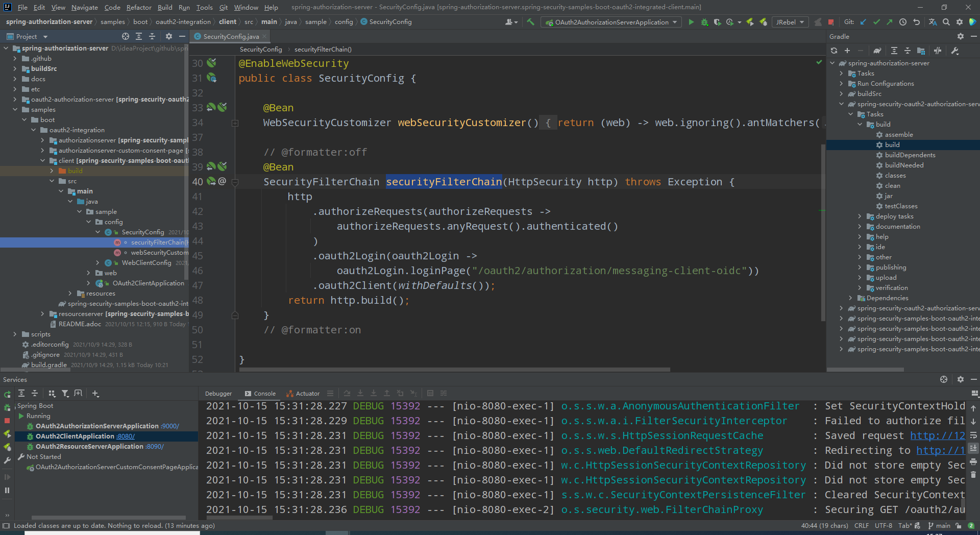
Task: Open the Refactor menu
Action: (139, 7)
